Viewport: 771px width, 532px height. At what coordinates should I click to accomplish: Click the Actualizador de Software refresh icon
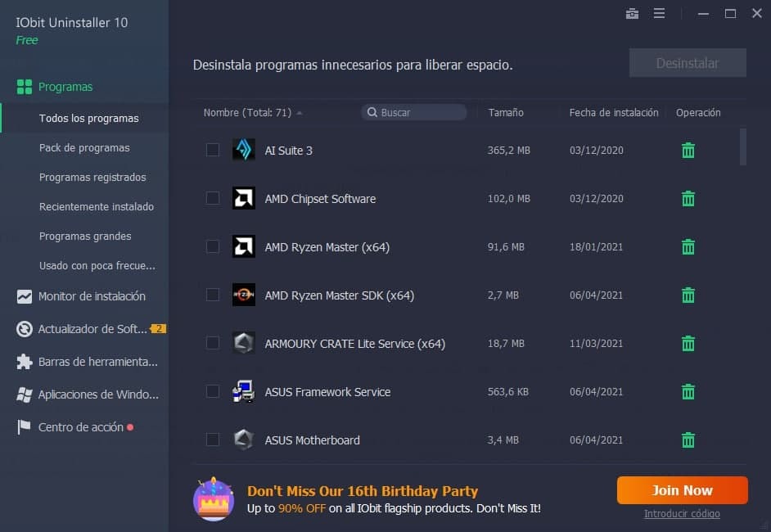coord(24,329)
